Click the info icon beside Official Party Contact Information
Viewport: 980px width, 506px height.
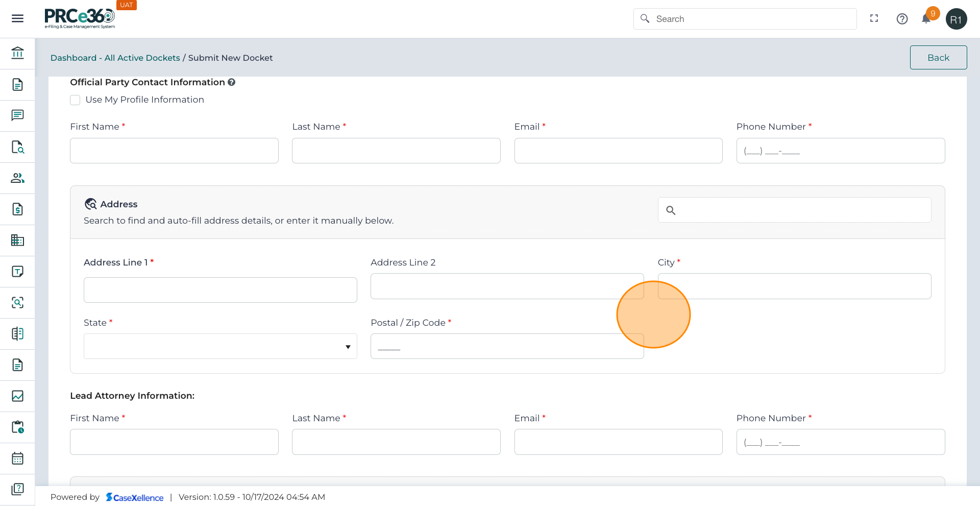[231, 82]
